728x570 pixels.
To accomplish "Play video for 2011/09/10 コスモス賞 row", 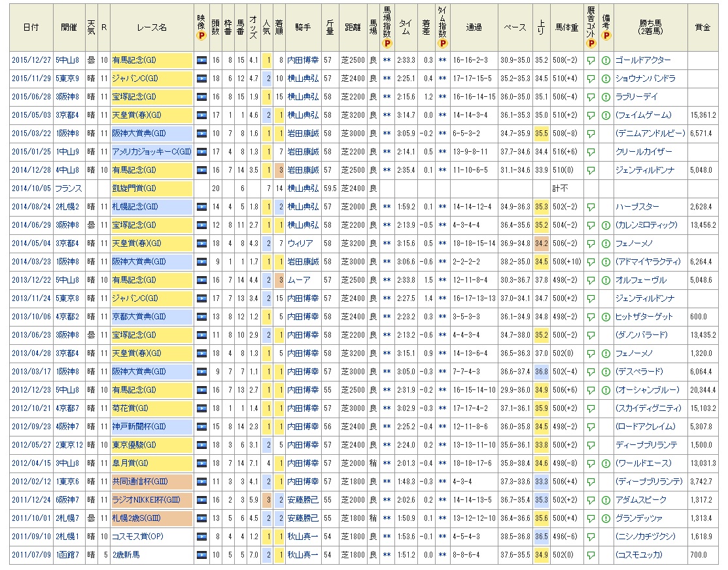I will pyautogui.click(x=202, y=537).
